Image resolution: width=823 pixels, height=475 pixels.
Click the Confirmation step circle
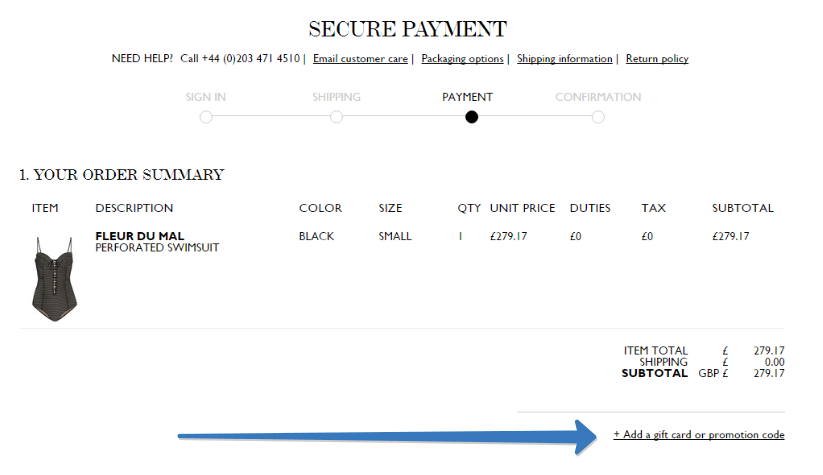598,117
